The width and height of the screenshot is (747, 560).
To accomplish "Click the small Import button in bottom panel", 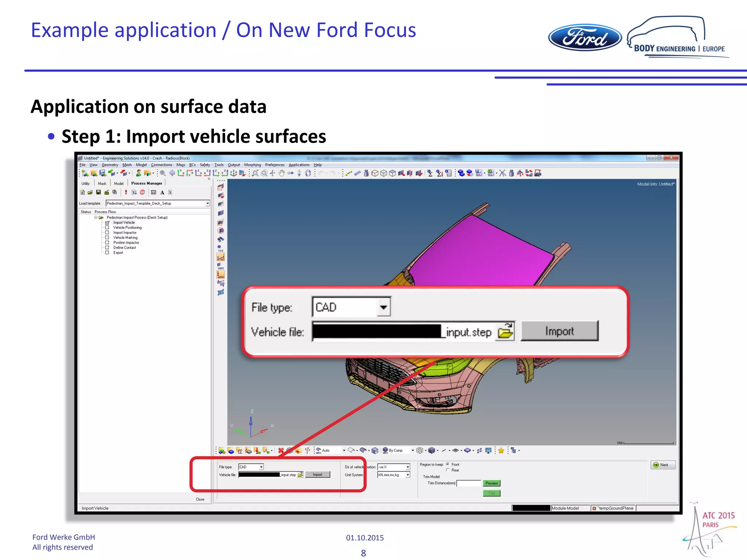I will click(x=317, y=475).
